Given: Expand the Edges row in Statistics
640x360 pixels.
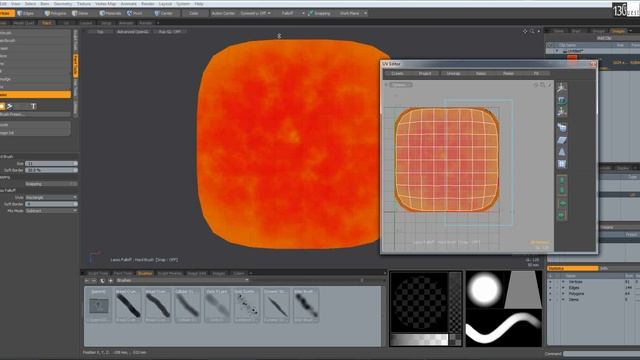Looking at the screenshot, I should click(563, 288).
